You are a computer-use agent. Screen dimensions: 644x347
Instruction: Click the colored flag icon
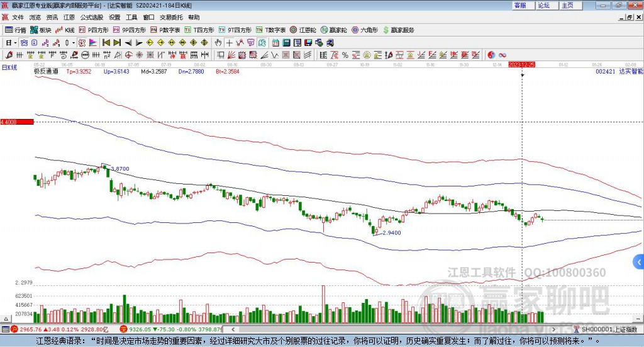pyautogui.click(x=93, y=43)
